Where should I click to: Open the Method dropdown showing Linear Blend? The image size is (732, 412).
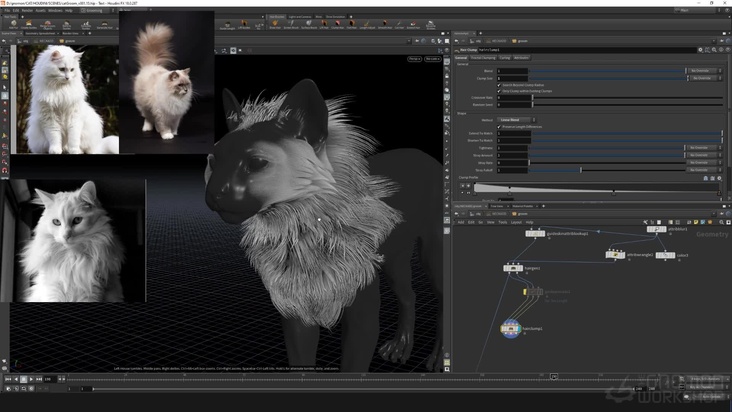(x=515, y=120)
